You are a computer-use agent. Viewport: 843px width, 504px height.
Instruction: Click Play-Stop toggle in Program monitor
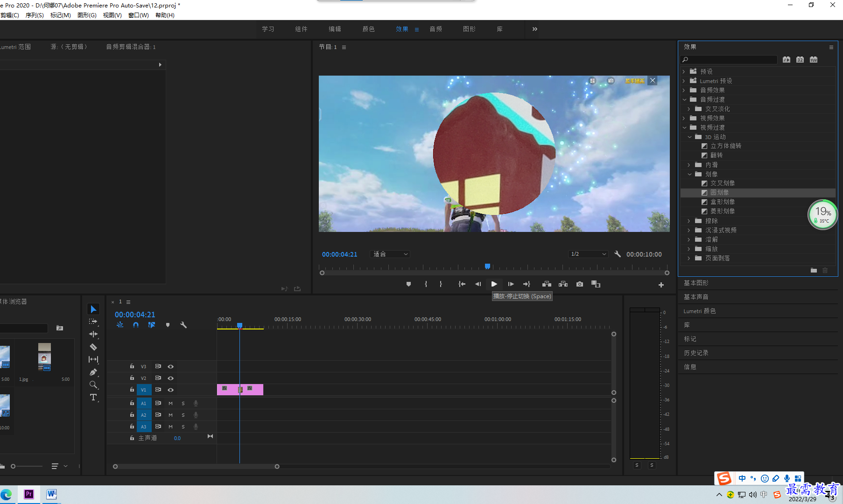[494, 284]
